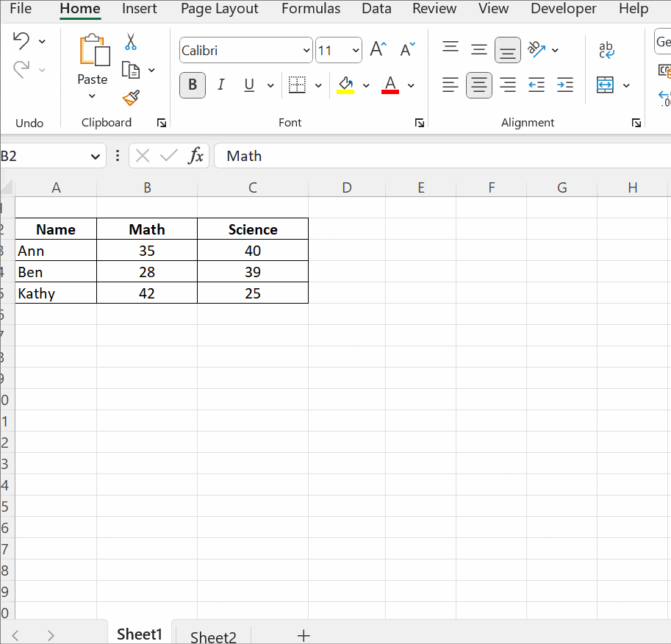Open the Font settings dialog launcher
The height and width of the screenshot is (644, 671).
coord(419,122)
